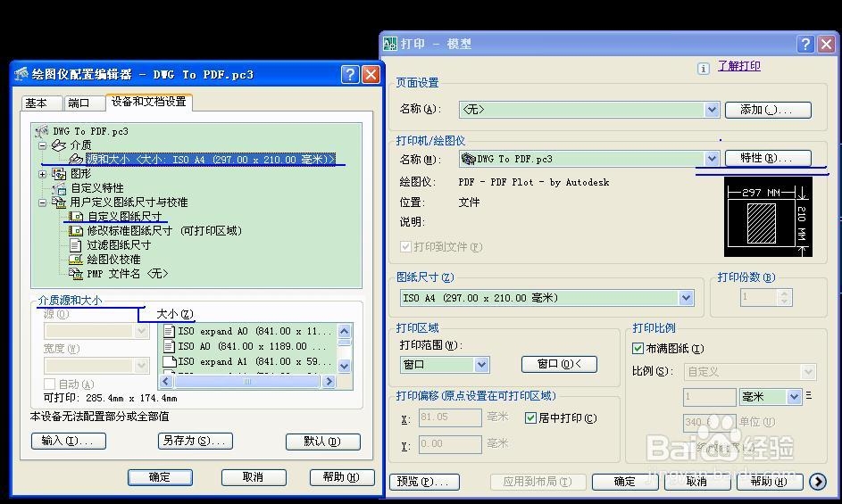Click the plotter icon in printer name combo
Image resolution: width=842 pixels, height=504 pixels.
pyautogui.click(x=468, y=159)
